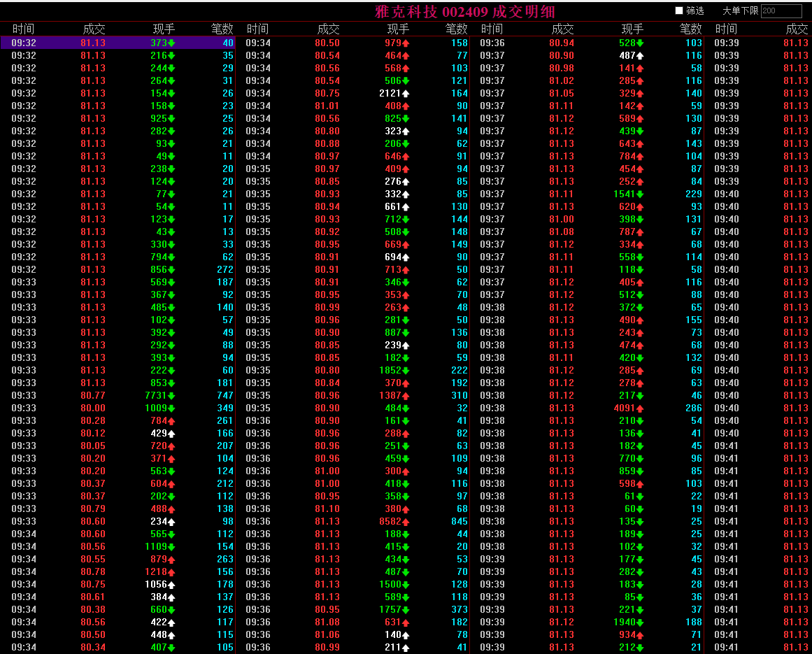Click the volume cell 1387
The width and height of the screenshot is (812, 654).
click(x=394, y=395)
